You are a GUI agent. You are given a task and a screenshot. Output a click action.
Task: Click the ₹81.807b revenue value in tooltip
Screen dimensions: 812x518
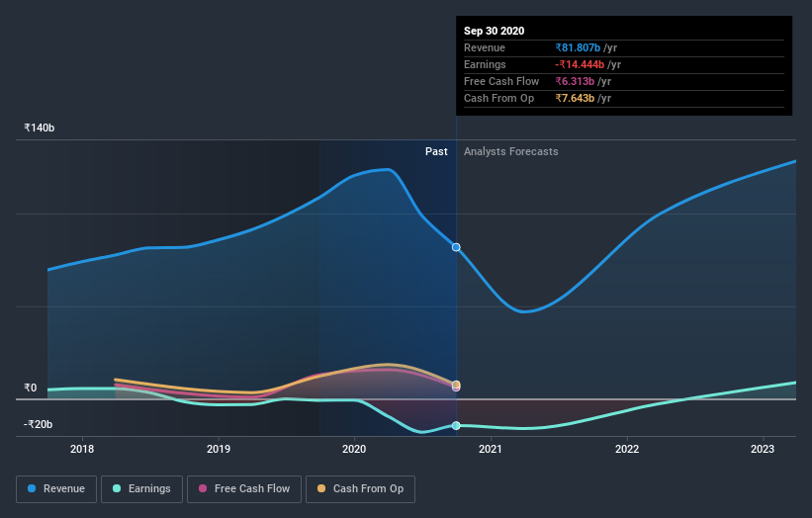click(x=578, y=47)
